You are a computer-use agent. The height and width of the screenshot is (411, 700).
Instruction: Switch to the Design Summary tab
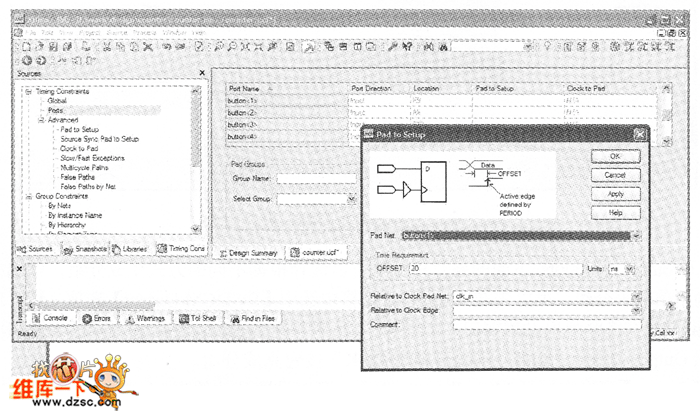click(x=252, y=253)
